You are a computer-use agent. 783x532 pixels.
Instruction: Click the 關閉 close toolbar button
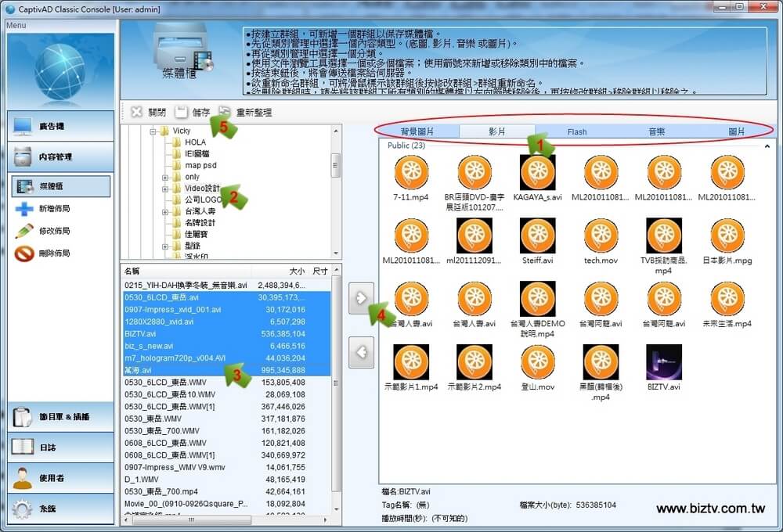click(x=137, y=112)
